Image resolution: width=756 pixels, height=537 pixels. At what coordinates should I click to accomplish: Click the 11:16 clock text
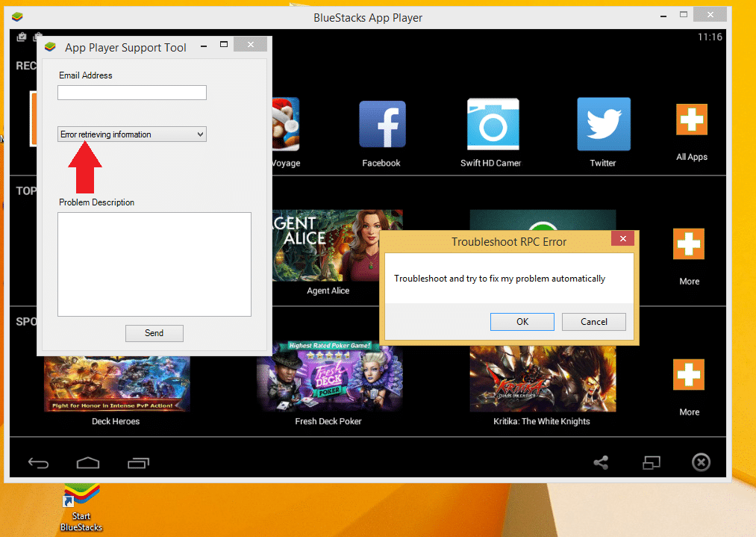coord(710,37)
